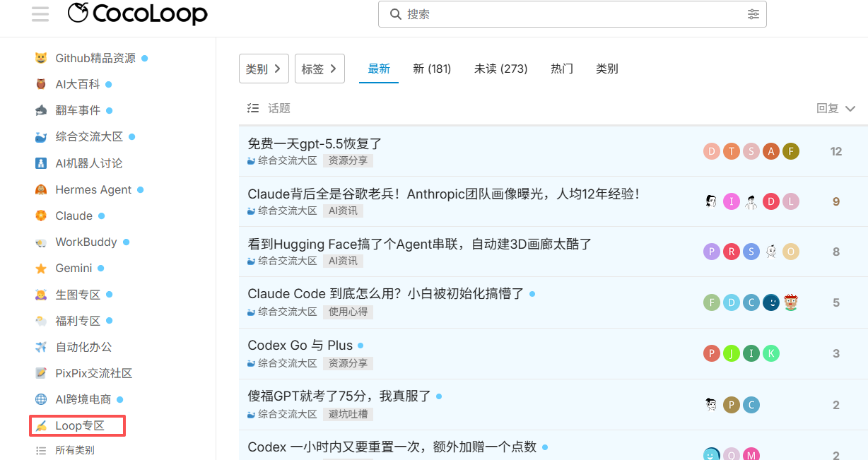Click the 福利专区 icon
The width and height of the screenshot is (868, 460).
41,321
